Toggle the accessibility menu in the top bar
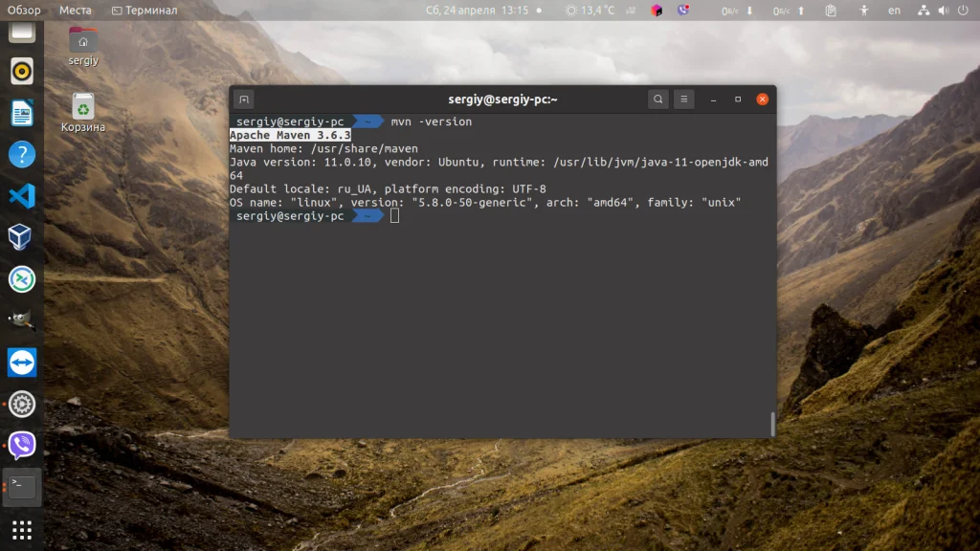The width and height of the screenshot is (980, 551). 865,11
